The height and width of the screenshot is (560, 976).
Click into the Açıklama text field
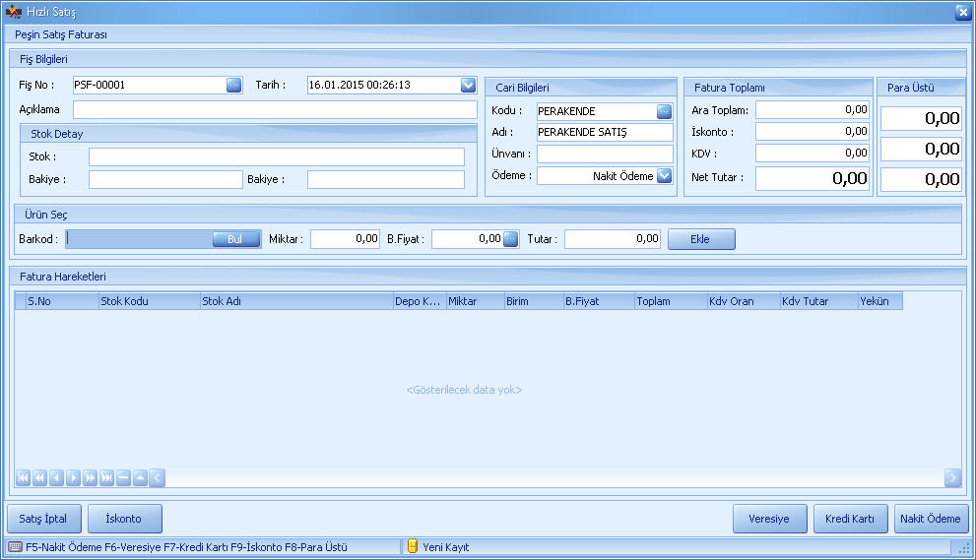point(275,109)
